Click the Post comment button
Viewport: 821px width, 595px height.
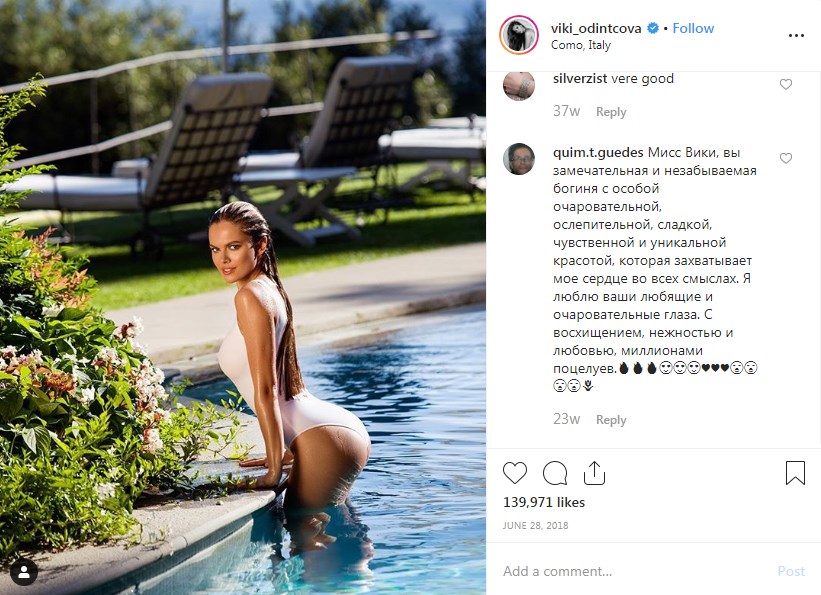[x=791, y=571]
